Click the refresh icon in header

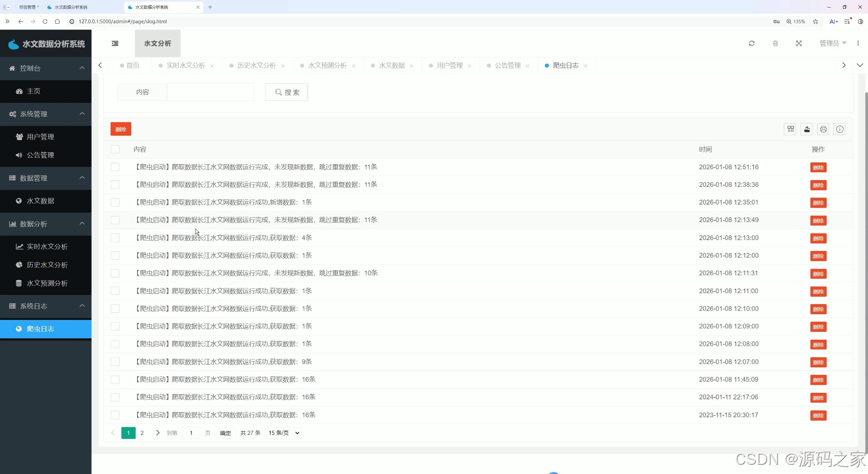[752, 43]
